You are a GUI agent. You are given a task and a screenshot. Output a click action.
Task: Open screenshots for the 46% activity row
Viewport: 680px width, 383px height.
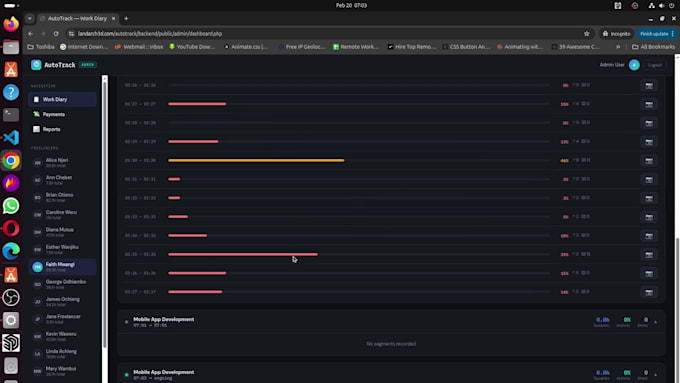(649, 160)
